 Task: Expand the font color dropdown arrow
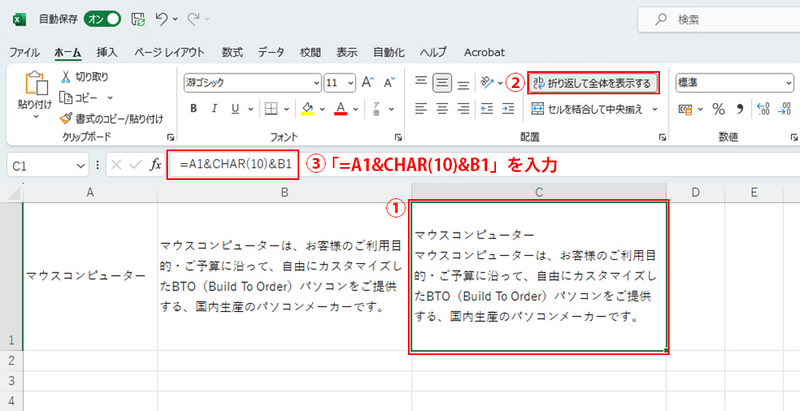point(356,109)
